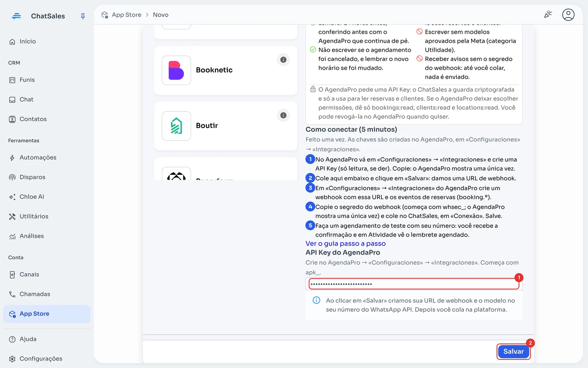Click the Canais phone icon
The width and height of the screenshot is (588, 368).
12,275
